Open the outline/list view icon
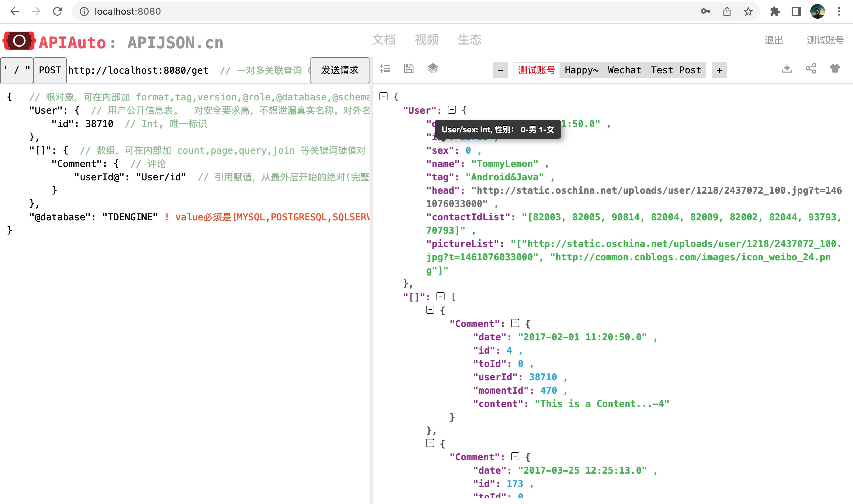This screenshot has width=853, height=504. pos(385,69)
